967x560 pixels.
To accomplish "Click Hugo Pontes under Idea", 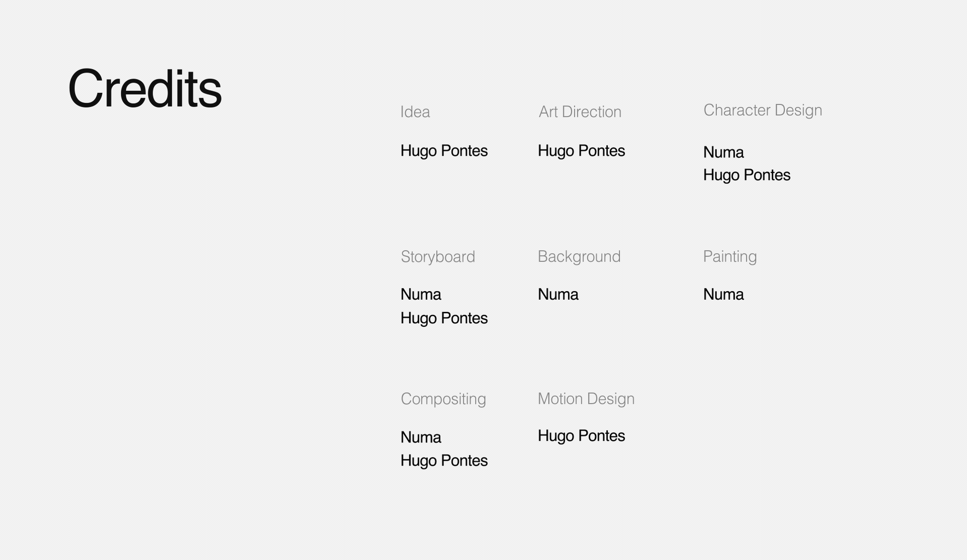I will click(x=444, y=151).
